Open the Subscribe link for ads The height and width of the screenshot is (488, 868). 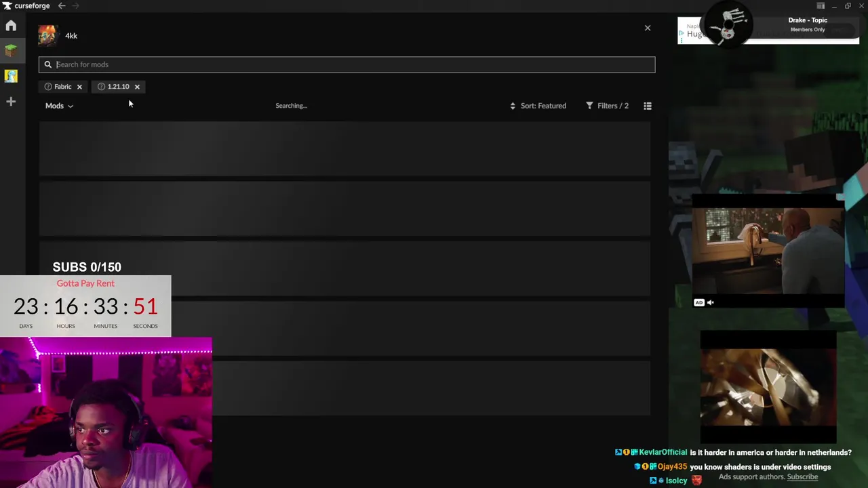[x=802, y=477]
